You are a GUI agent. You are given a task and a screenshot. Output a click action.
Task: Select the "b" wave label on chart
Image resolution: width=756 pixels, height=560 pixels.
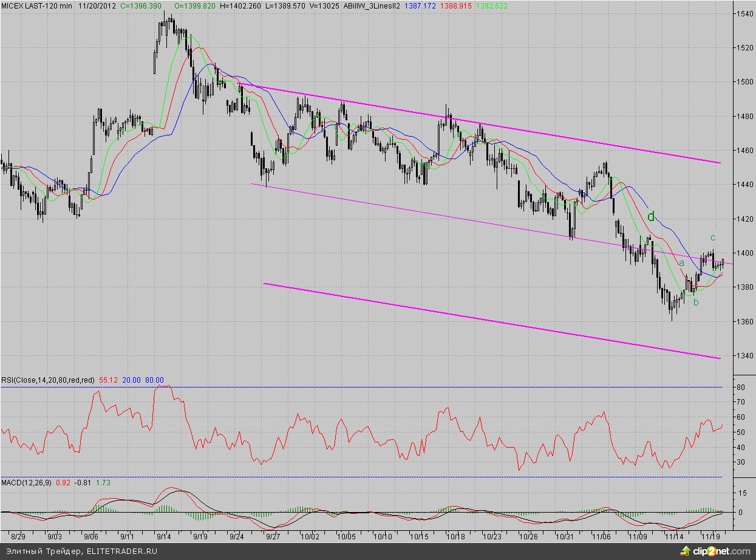696,302
